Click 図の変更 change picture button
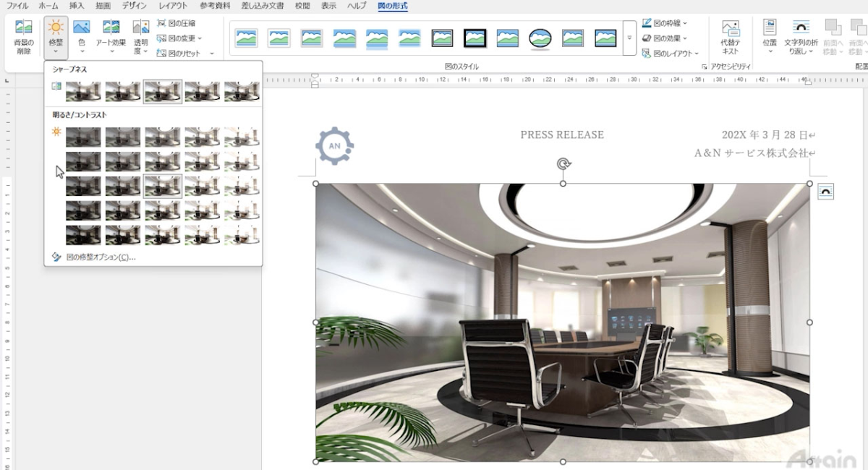 pyautogui.click(x=179, y=38)
